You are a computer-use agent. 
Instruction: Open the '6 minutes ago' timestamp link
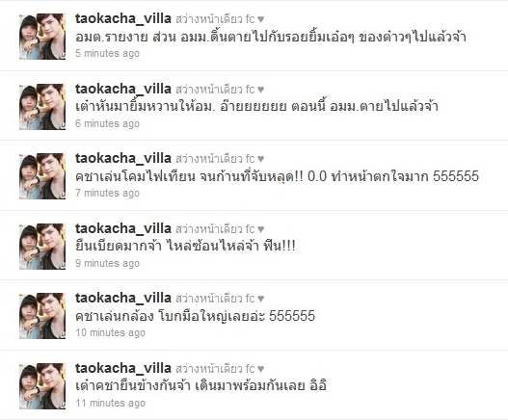(108, 123)
